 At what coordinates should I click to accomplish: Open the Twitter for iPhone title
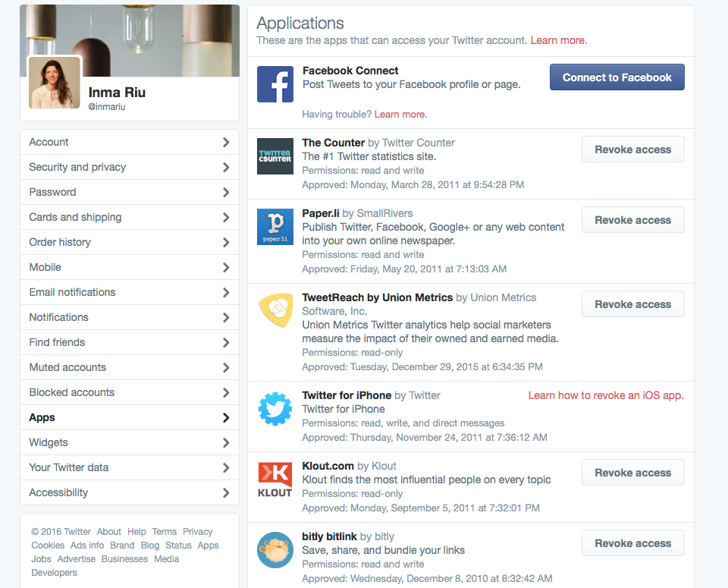(347, 395)
